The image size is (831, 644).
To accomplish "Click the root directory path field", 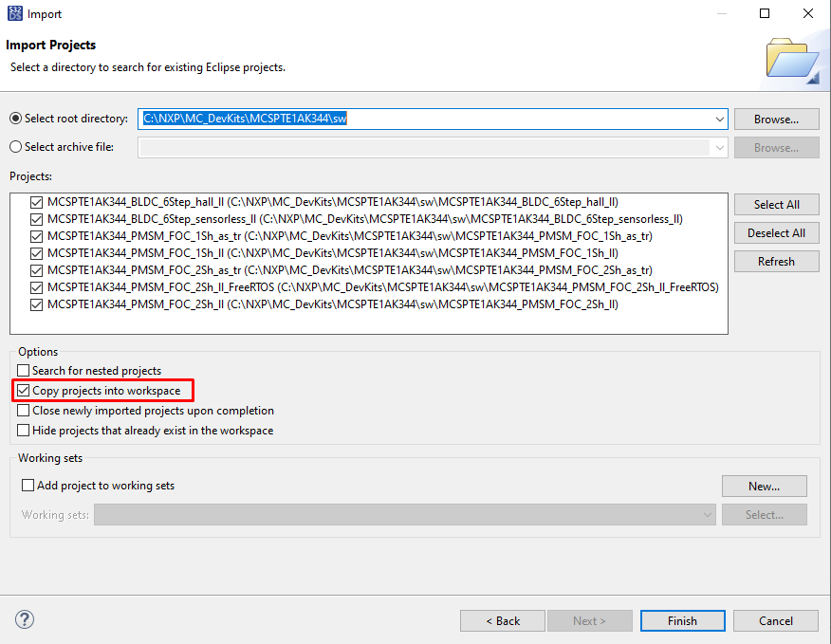I will coord(427,119).
